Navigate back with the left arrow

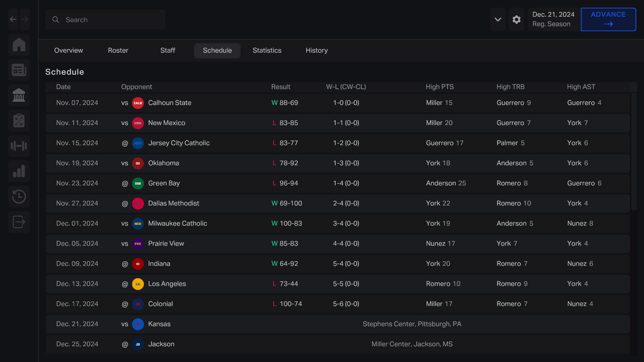(x=13, y=19)
